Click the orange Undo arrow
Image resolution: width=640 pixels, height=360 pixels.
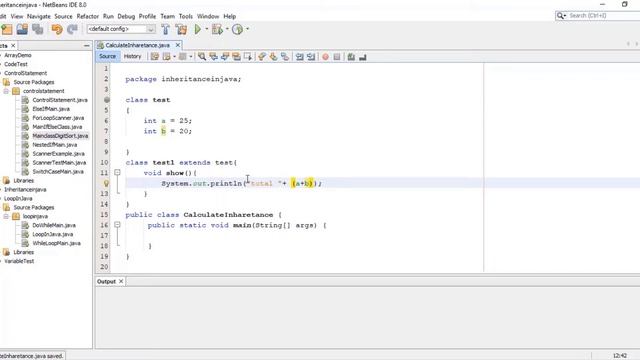[x=57, y=29]
